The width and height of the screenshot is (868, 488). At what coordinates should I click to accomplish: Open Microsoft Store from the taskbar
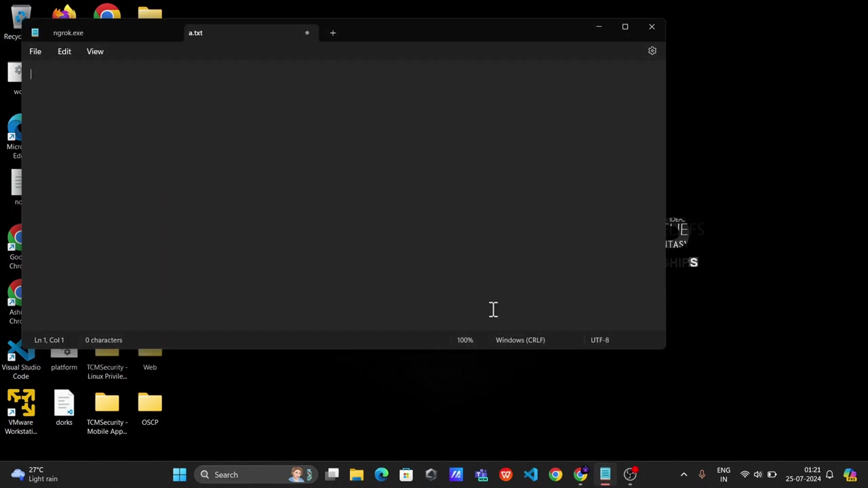pyautogui.click(x=406, y=474)
